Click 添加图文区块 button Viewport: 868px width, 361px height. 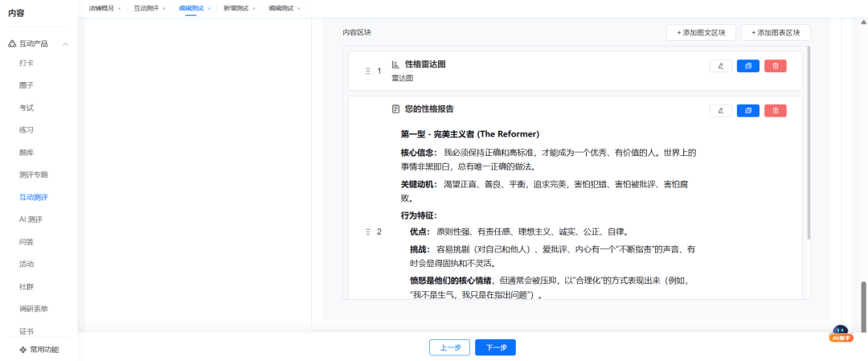[x=701, y=32]
